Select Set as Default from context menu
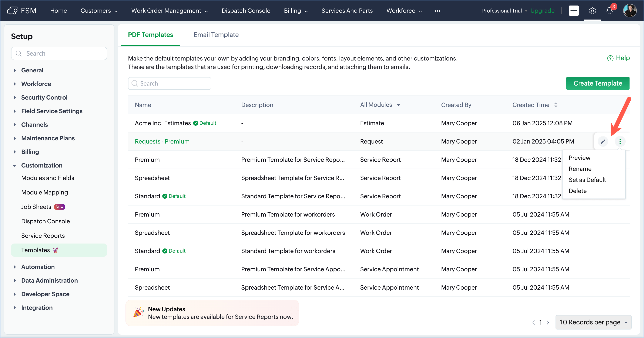The height and width of the screenshot is (338, 644). 587,180
